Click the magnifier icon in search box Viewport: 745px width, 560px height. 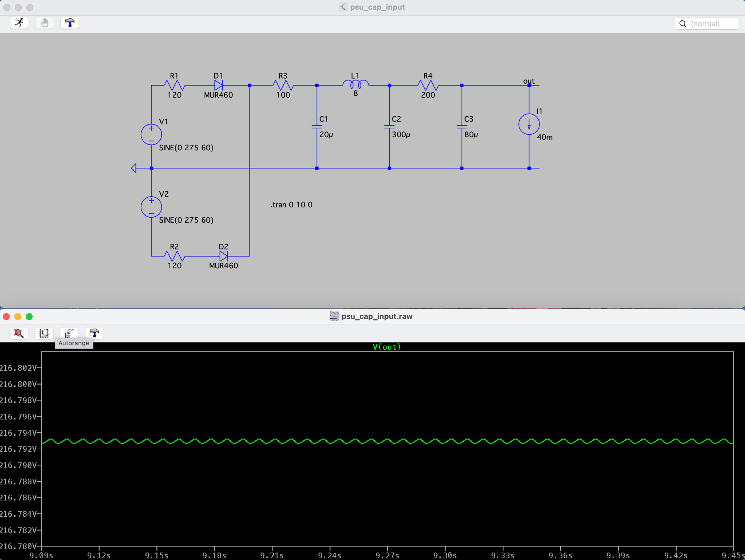pyautogui.click(x=683, y=24)
